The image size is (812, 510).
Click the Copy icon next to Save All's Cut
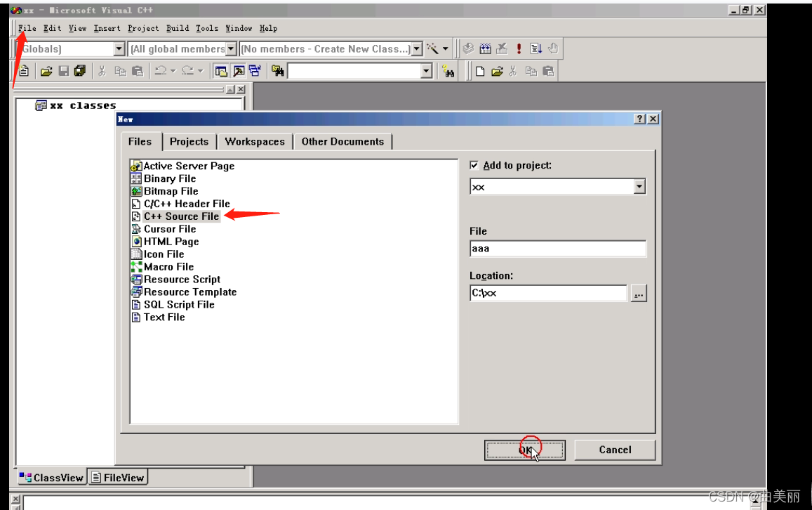pos(120,71)
